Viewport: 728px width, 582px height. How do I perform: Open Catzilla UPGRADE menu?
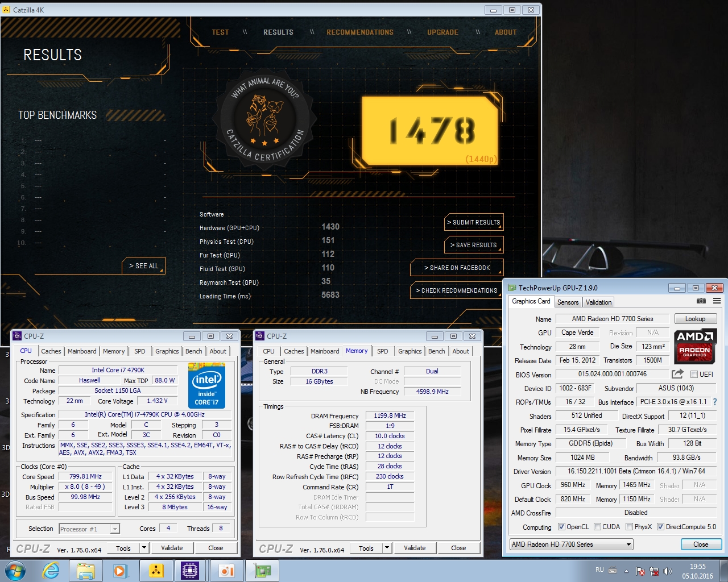pos(443,32)
